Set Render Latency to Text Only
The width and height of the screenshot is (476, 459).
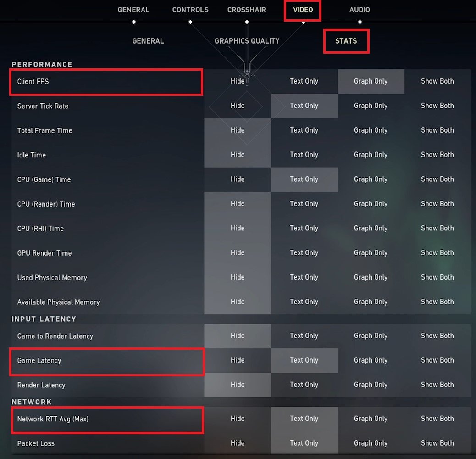304,385
